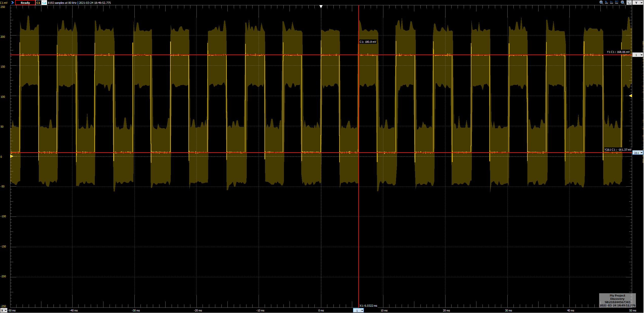Click the 8192 samples at 80 kHz status text

[62, 3]
